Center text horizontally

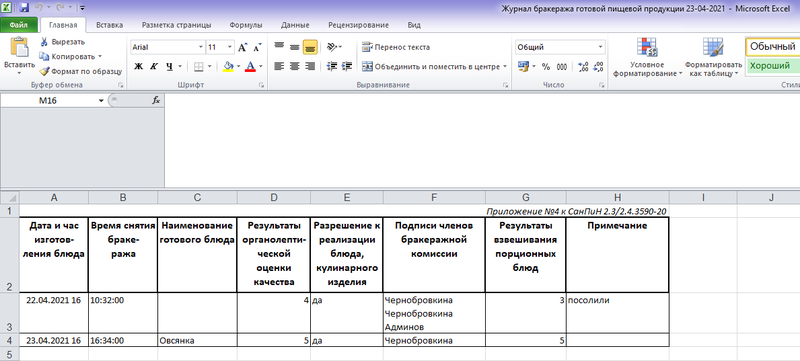[x=294, y=66]
